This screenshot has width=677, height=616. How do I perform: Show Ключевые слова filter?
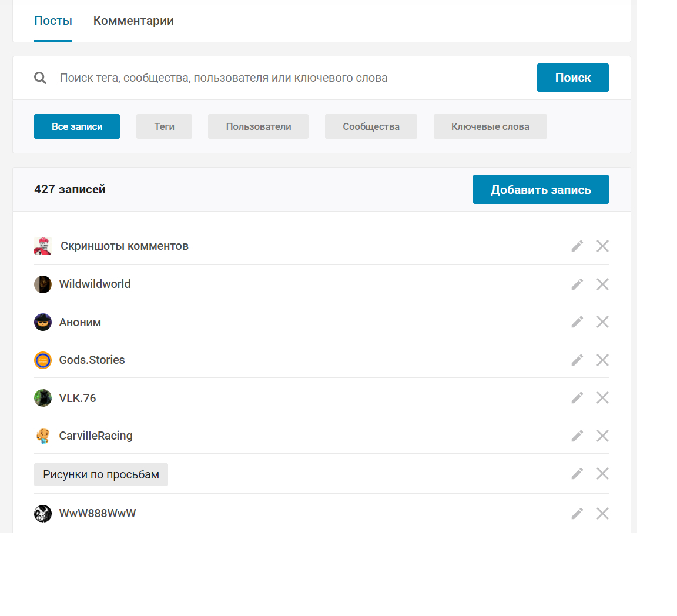pyautogui.click(x=490, y=126)
